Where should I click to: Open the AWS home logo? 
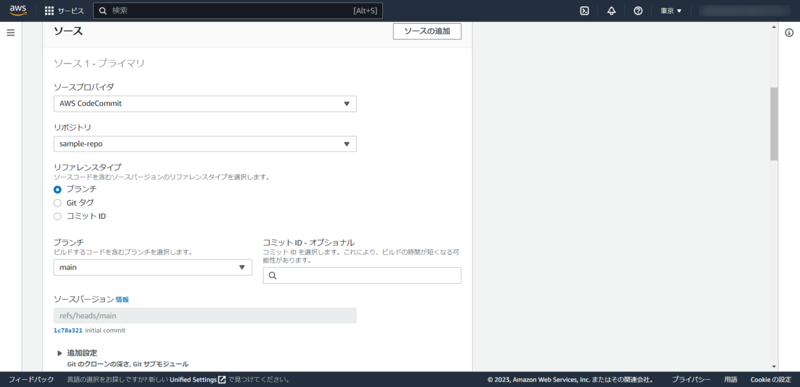tap(18, 10)
